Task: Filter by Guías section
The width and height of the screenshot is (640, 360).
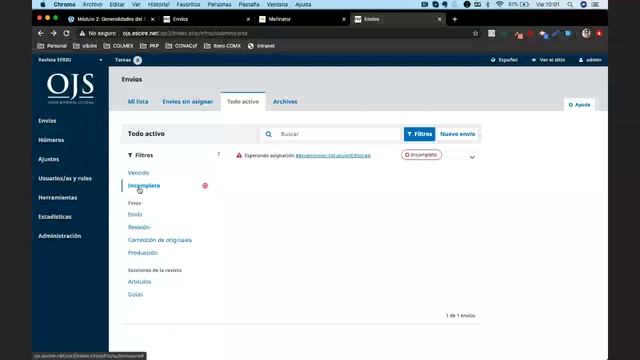Action: (x=135, y=294)
